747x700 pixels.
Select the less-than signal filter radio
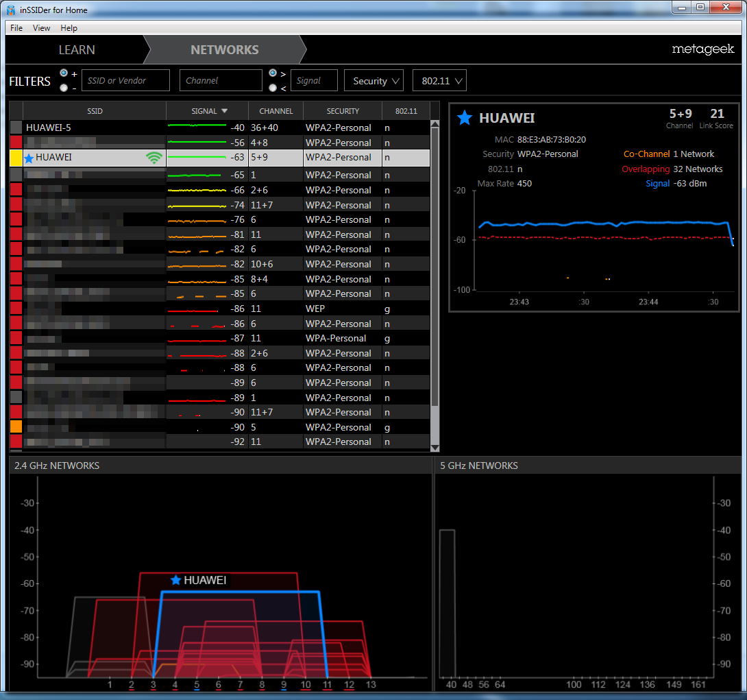tap(273, 88)
